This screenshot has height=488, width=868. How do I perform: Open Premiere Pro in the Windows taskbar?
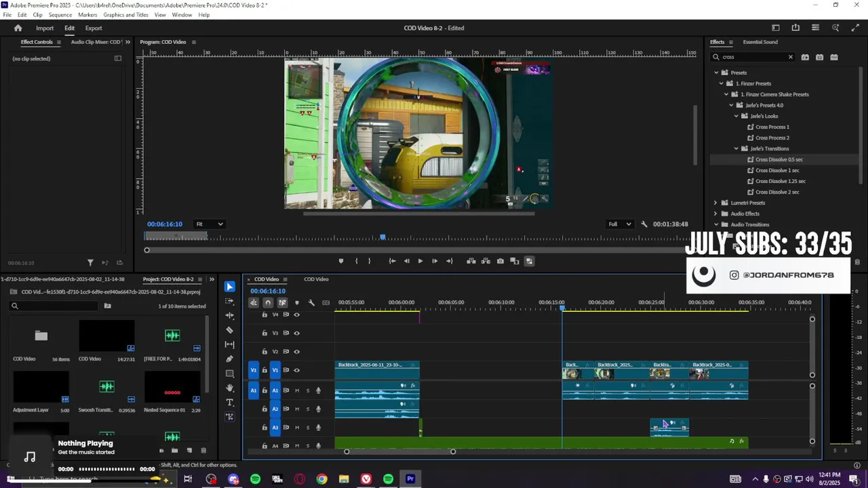(410, 479)
